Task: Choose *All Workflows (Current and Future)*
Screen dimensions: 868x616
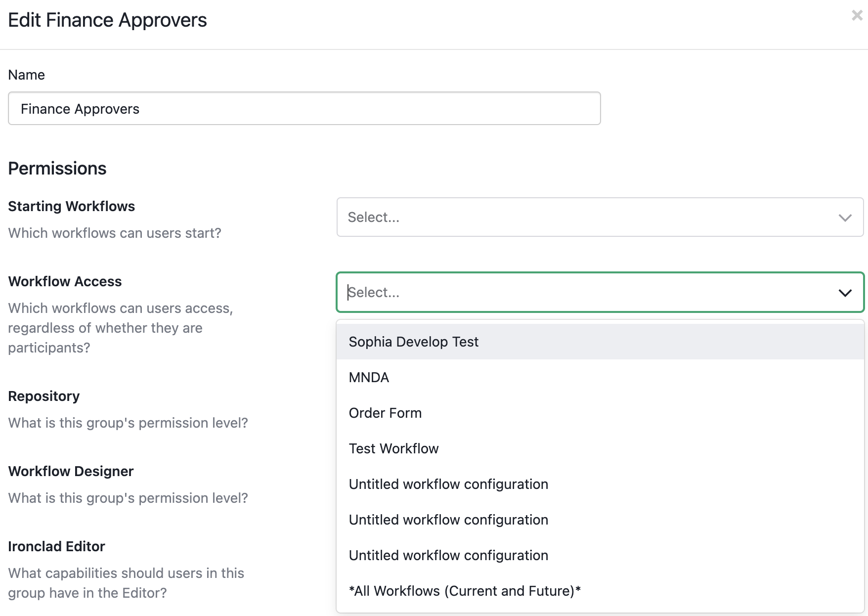Action: coord(600,591)
